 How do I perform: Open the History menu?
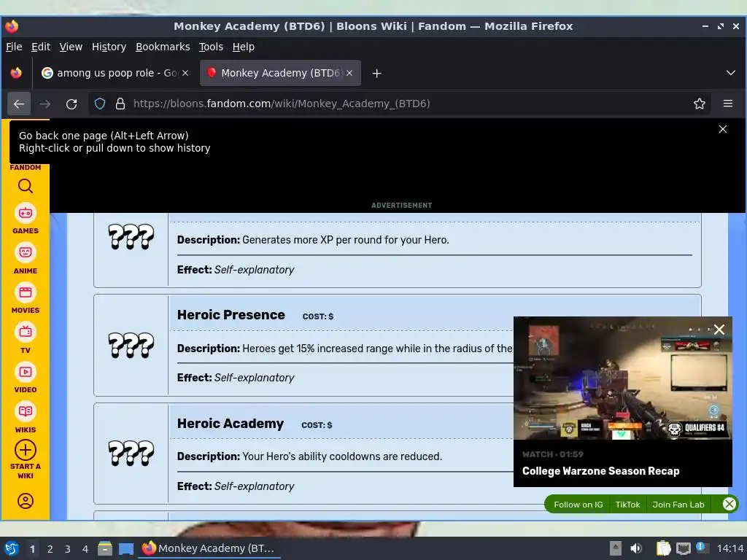(x=109, y=47)
